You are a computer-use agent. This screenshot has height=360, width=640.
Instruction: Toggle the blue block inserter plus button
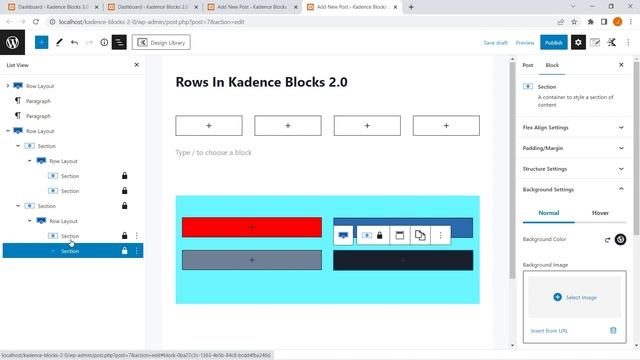pyautogui.click(x=41, y=42)
